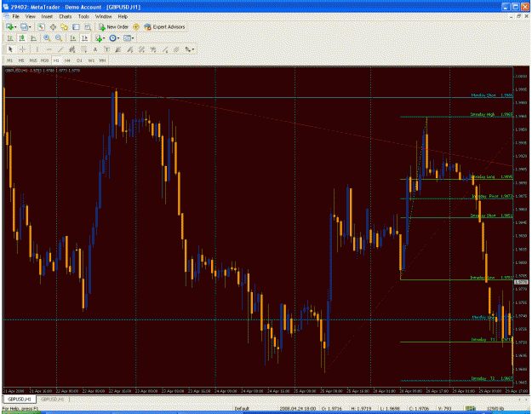Open the Help menu

point(123,16)
